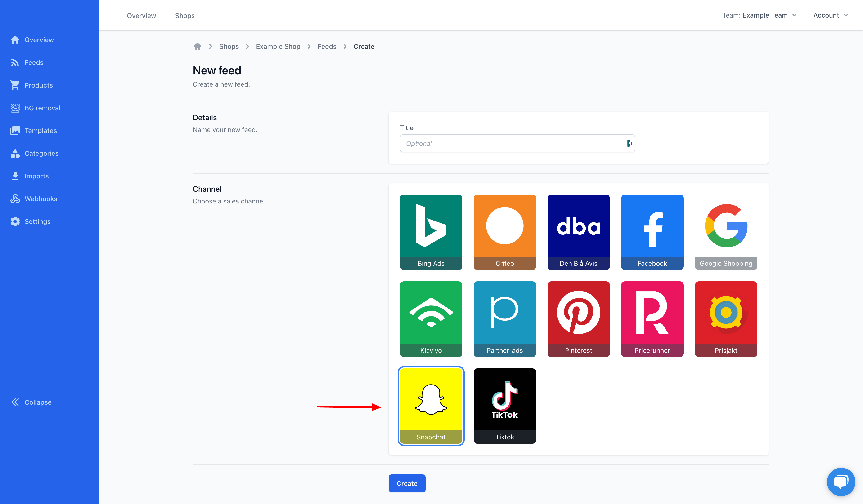The height and width of the screenshot is (504, 863).
Task: Click the Templates image icon
Action: pyautogui.click(x=15, y=131)
